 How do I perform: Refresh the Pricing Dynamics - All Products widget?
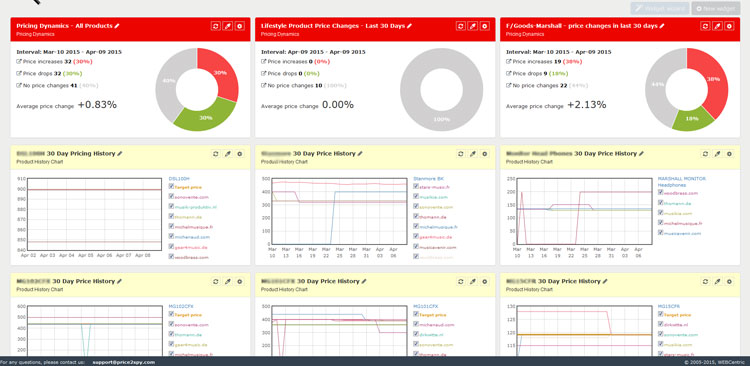[x=216, y=26]
